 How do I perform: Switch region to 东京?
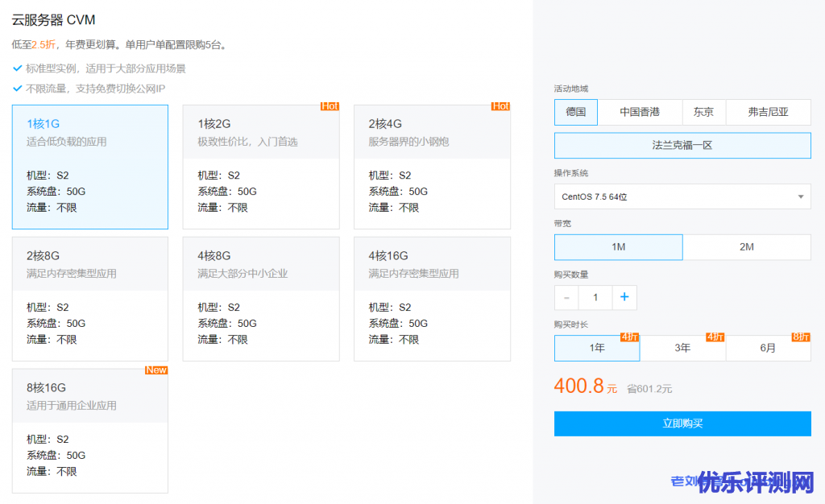(703, 112)
